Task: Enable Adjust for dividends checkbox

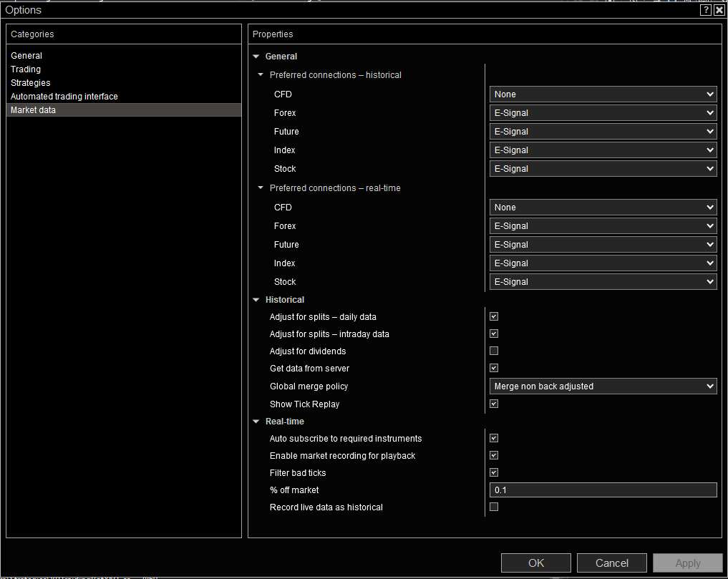Action: 494,351
